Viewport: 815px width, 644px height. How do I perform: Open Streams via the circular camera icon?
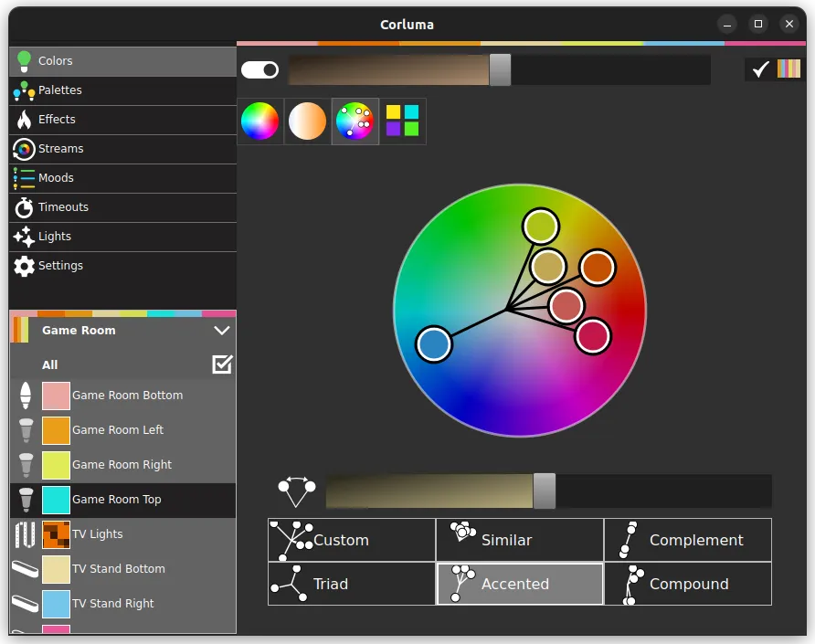pos(24,149)
